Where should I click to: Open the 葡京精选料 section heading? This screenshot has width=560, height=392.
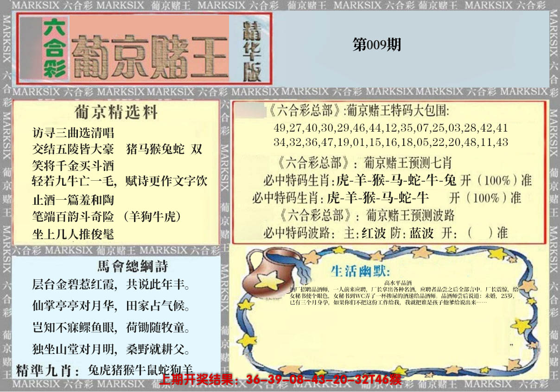pyautogui.click(x=116, y=113)
